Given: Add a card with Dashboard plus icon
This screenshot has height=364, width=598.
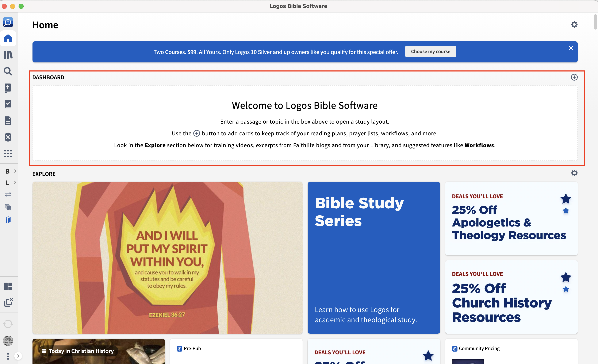Looking at the screenshot, I should 574,77.
